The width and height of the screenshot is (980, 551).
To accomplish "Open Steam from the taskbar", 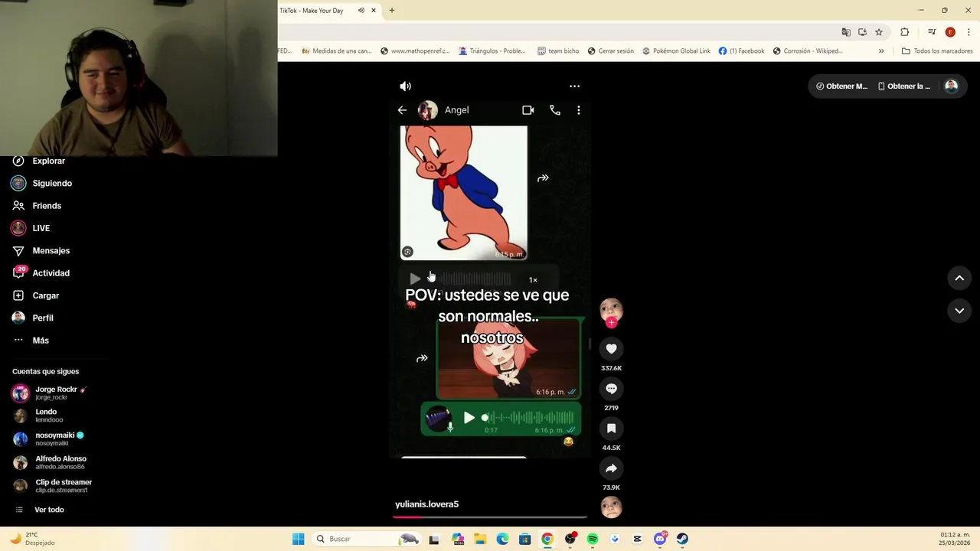I will coord(682,539).
